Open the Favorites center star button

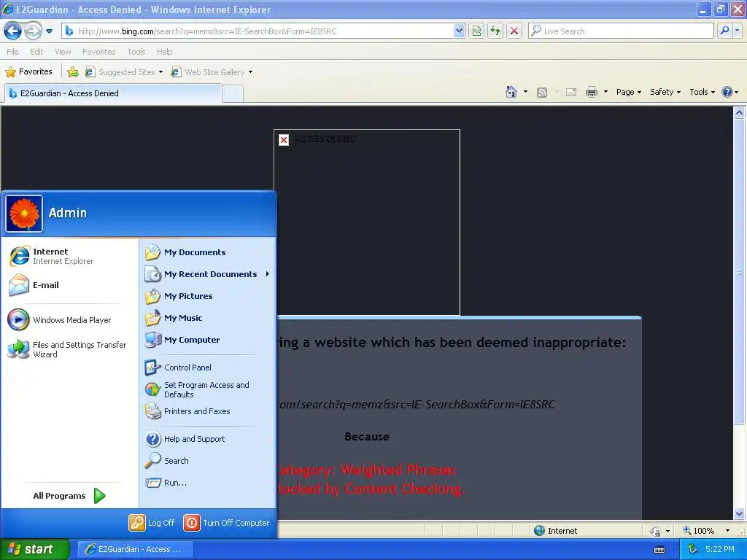coord(28,72)
